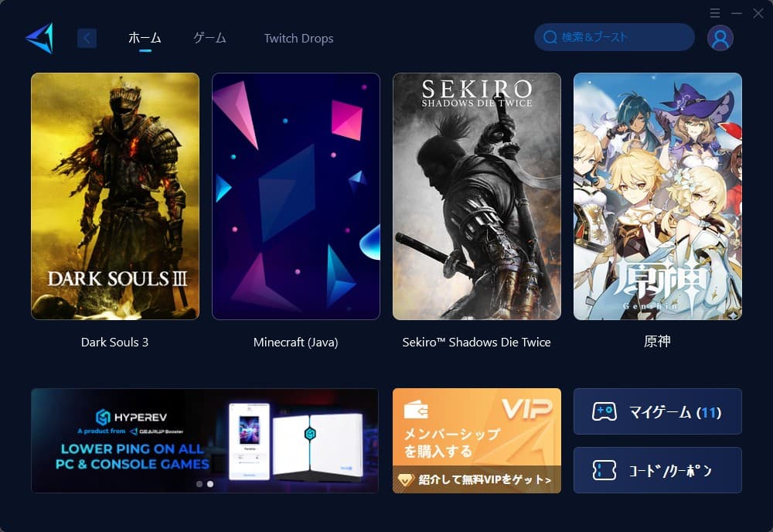Screen dimensions: 773x532
Task: Click the coupon ticket icon
Action: [x=604, y=470]
